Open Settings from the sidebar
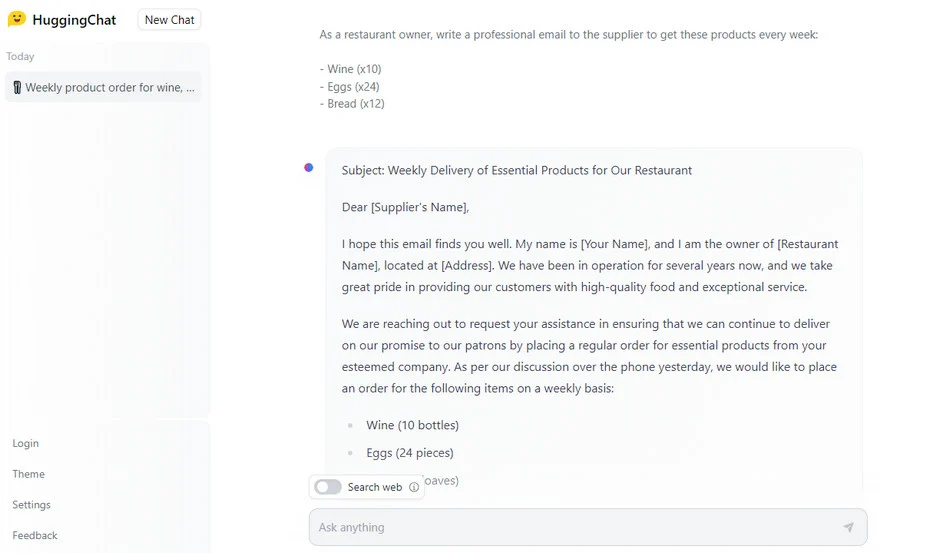Screen dimensions: 950x553 click(x=32, y=505)
